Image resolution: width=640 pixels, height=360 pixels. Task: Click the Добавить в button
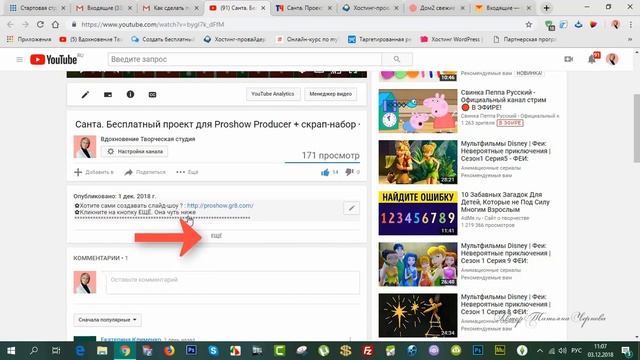(x=94, y=172)
